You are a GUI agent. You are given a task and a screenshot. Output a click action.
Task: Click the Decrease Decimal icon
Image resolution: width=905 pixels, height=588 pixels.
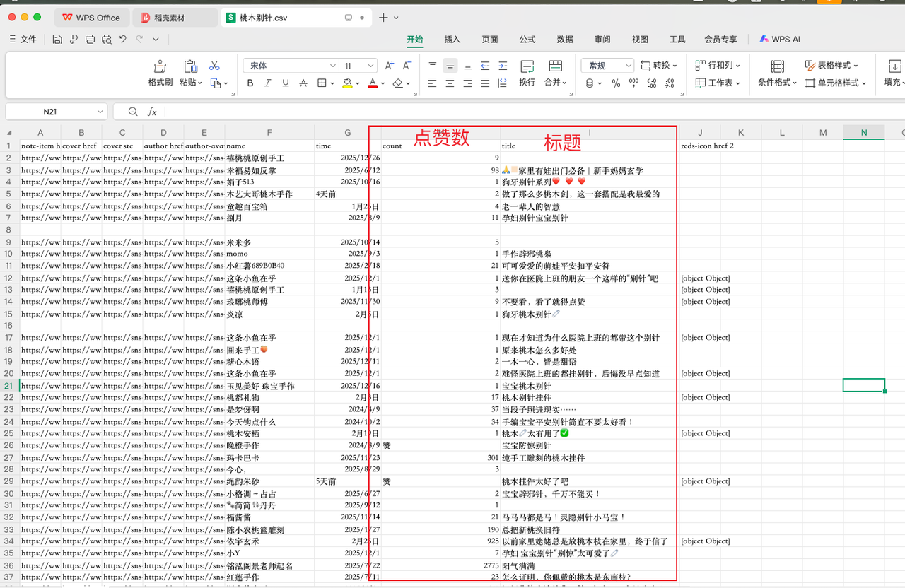click(x=669, y=83)
